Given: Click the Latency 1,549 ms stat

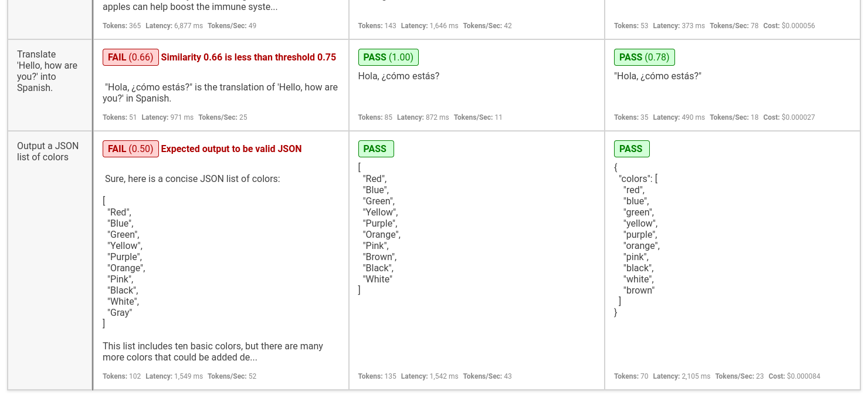Looking at the screenshot, I should (x=174, y=376).
